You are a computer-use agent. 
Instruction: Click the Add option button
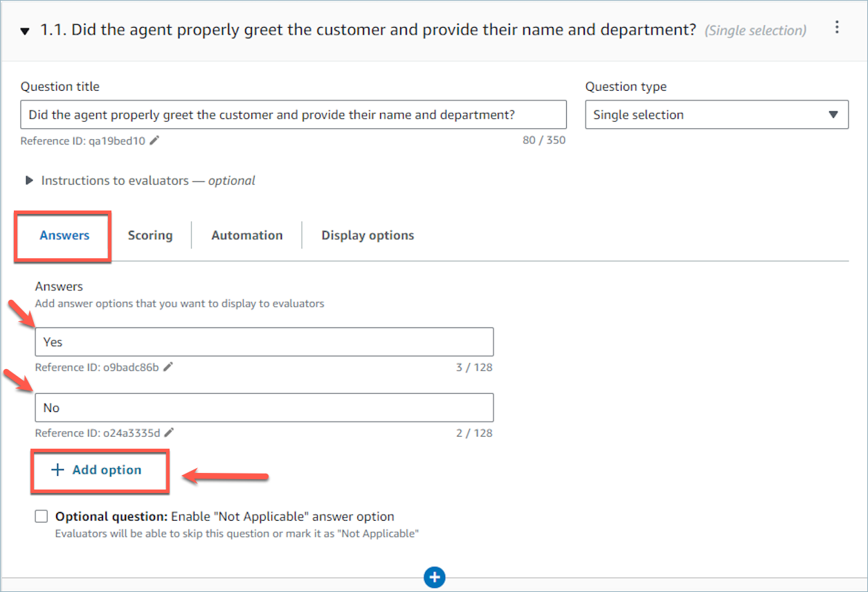click(x=99, y=470)
